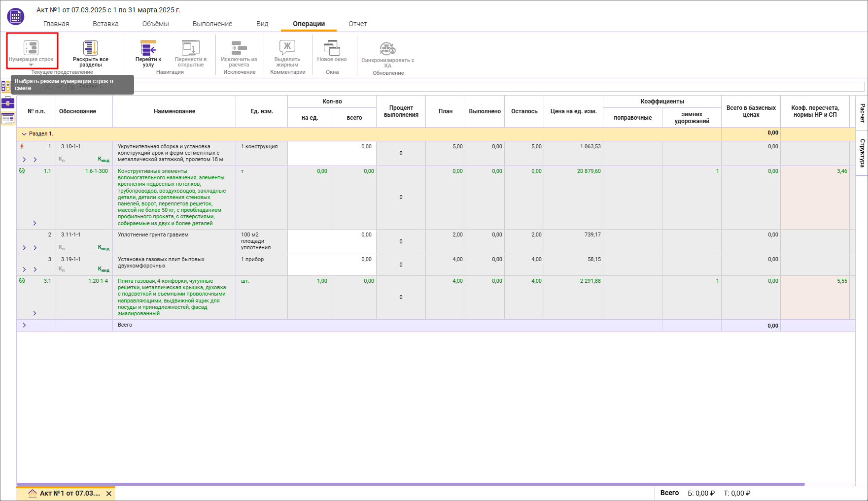Click Исключить из расчета icon
Viewport: 868px width, 501px height.
coord(239,48)
